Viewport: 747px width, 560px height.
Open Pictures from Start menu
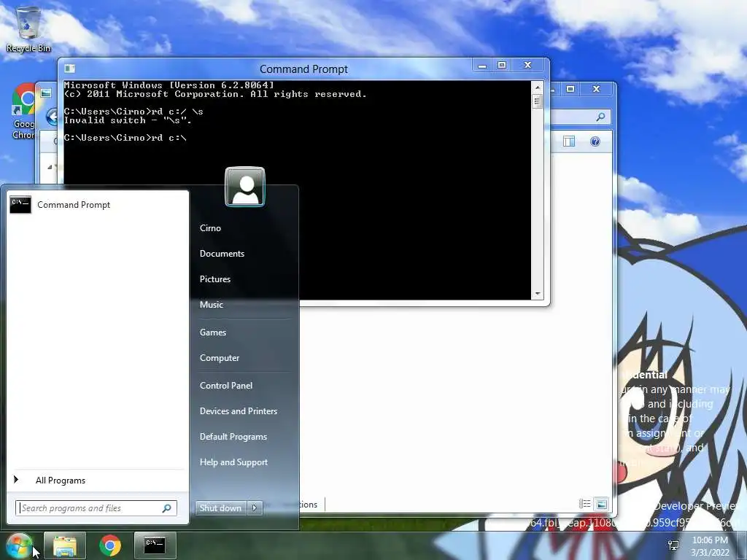coord(215,279)
